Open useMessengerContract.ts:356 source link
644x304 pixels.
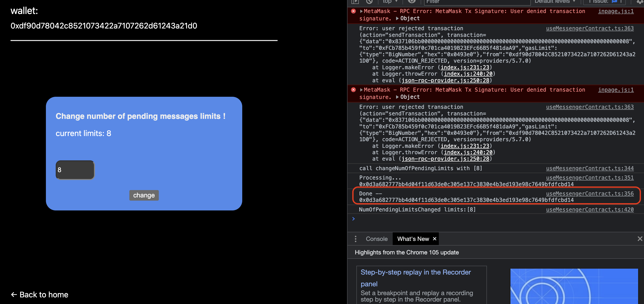click(x=590, y=193)
